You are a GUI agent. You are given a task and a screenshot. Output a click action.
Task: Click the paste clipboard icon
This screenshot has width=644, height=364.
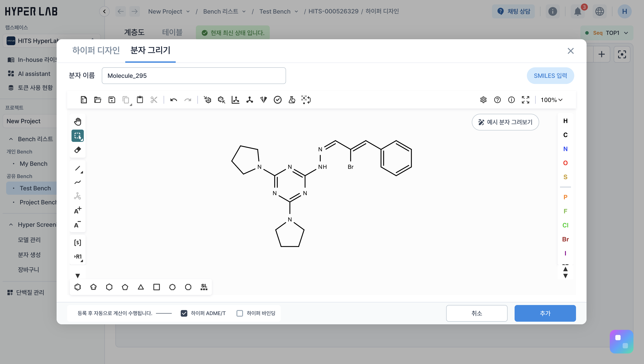[x=140, y=100]
